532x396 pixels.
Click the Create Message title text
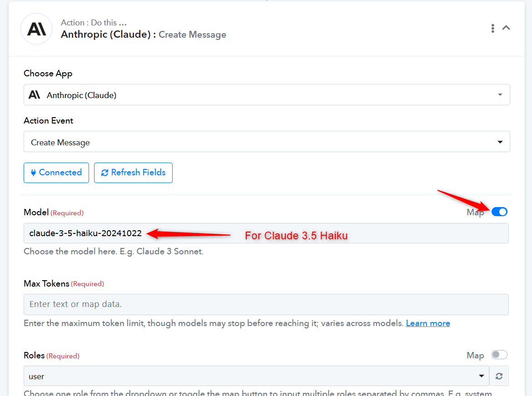click(x=192, y=35)
